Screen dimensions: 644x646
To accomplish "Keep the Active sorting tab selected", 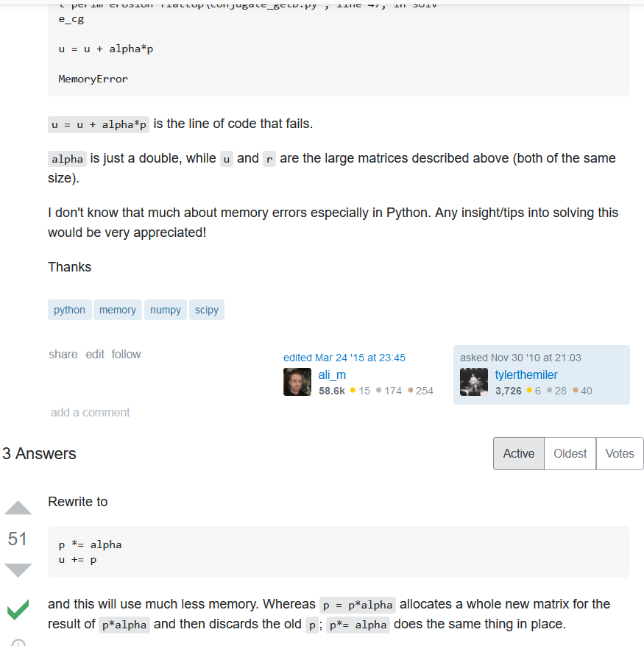I will 518,453.
